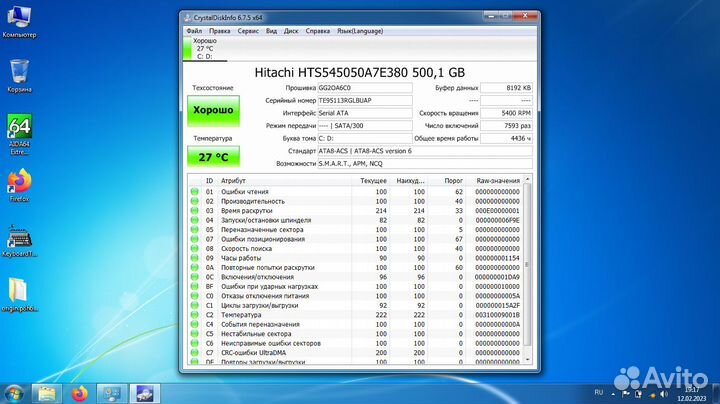This screenshot has height=404, width=720.
Task: Click the Текущее column header
Action: (371, 181)
